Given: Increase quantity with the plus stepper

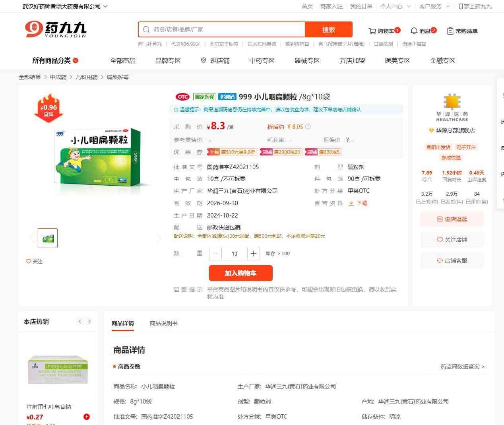Looking at the screenshot, I should (x=254, y=254).
